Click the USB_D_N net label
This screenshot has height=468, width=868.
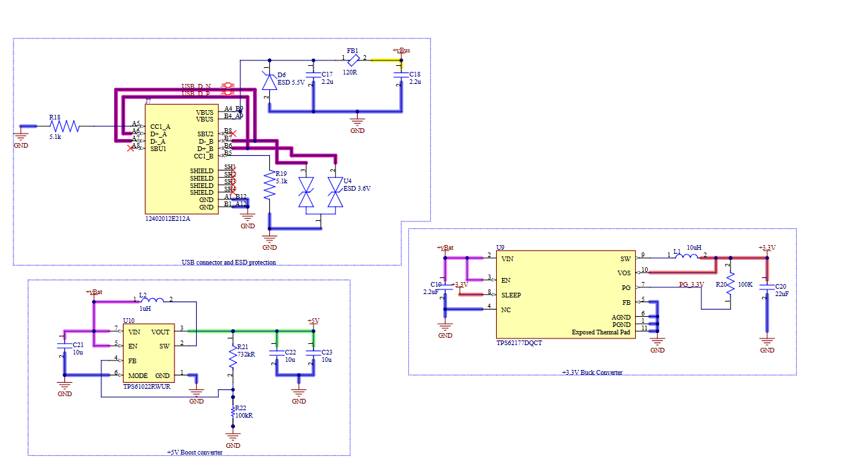click(x=196, y=87)
